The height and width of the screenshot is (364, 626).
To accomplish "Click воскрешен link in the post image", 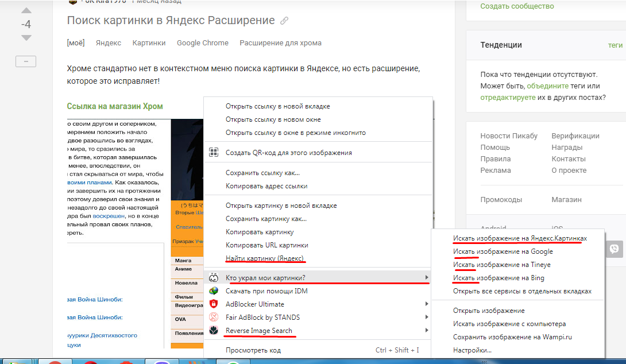I will (x=109, y=216).
